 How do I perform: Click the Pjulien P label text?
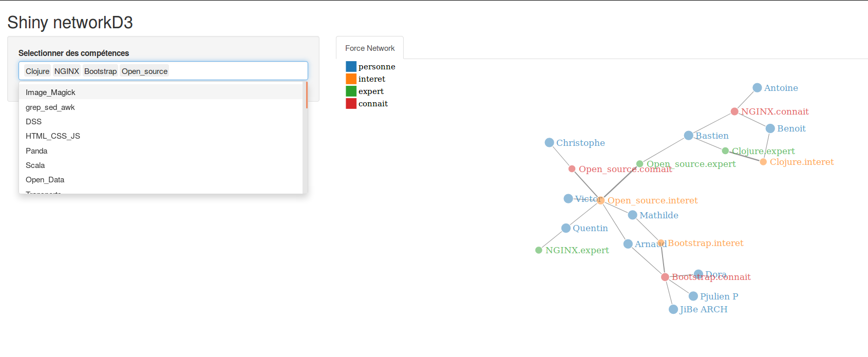[x=719, y=296]
